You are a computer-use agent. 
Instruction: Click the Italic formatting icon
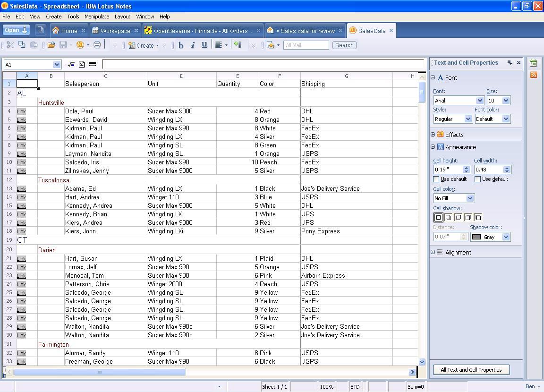[x=193, y=45]
